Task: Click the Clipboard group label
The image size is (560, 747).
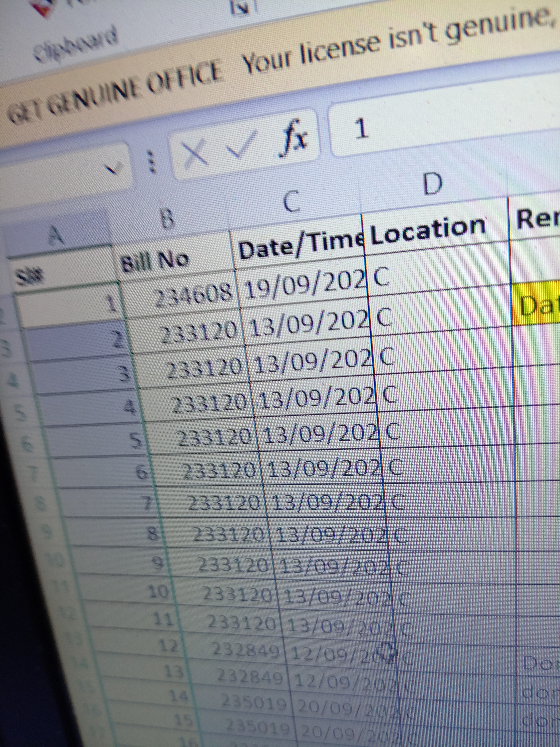Action: [76, 46]
